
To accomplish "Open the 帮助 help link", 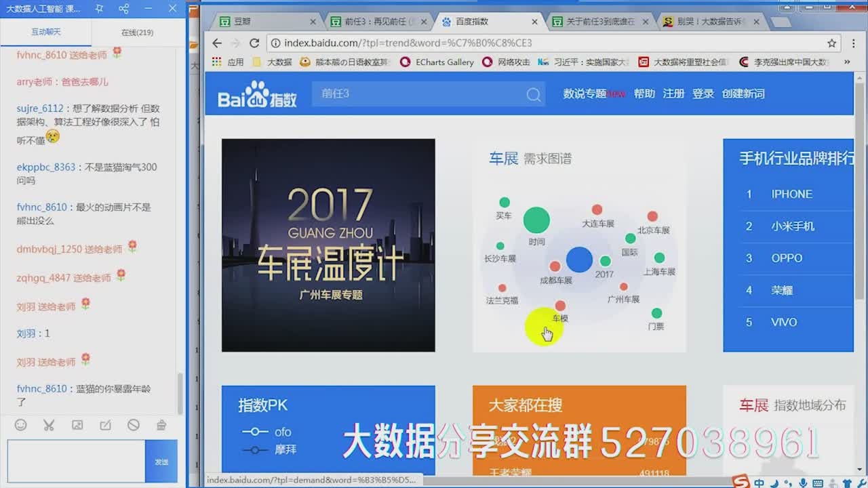I will (644, 94).
